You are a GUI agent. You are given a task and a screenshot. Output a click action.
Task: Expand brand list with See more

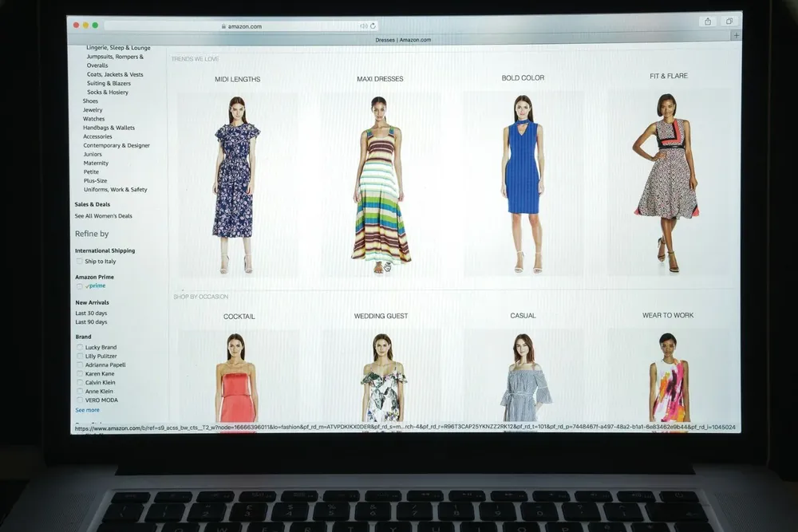(87, 410)
